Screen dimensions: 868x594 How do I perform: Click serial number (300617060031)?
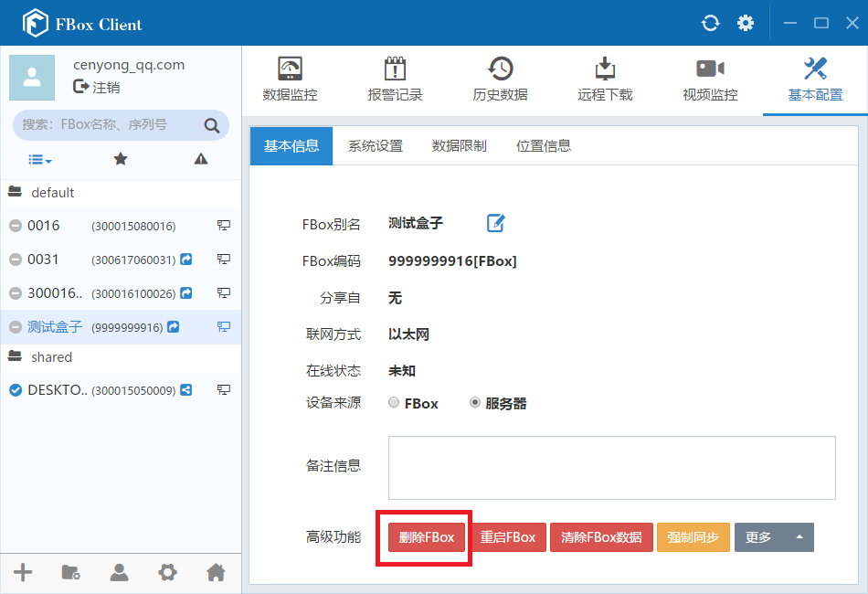coord(133,260)
